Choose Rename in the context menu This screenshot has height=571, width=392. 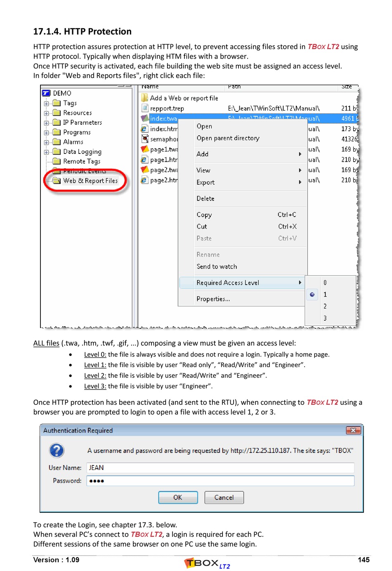click(208, 255)
